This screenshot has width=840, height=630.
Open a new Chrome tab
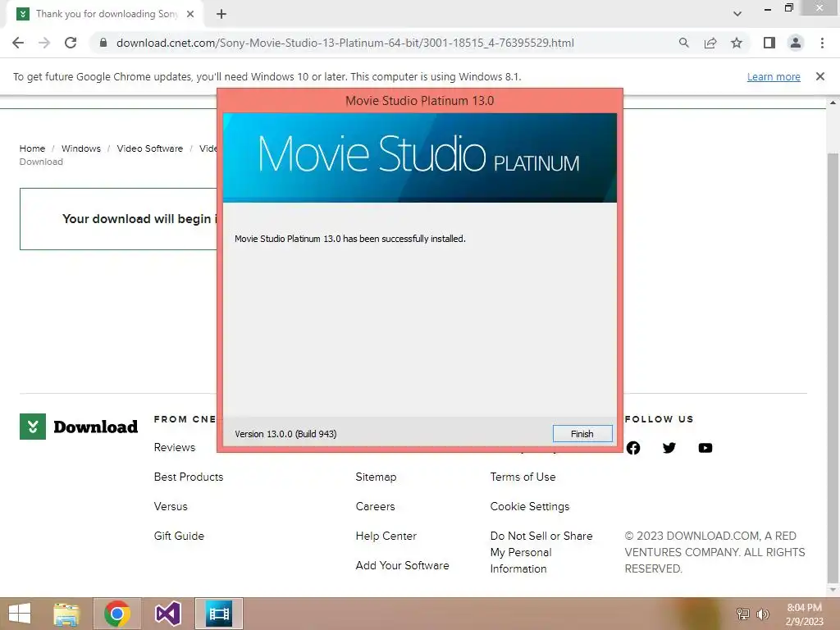click(x=221, y=14)
